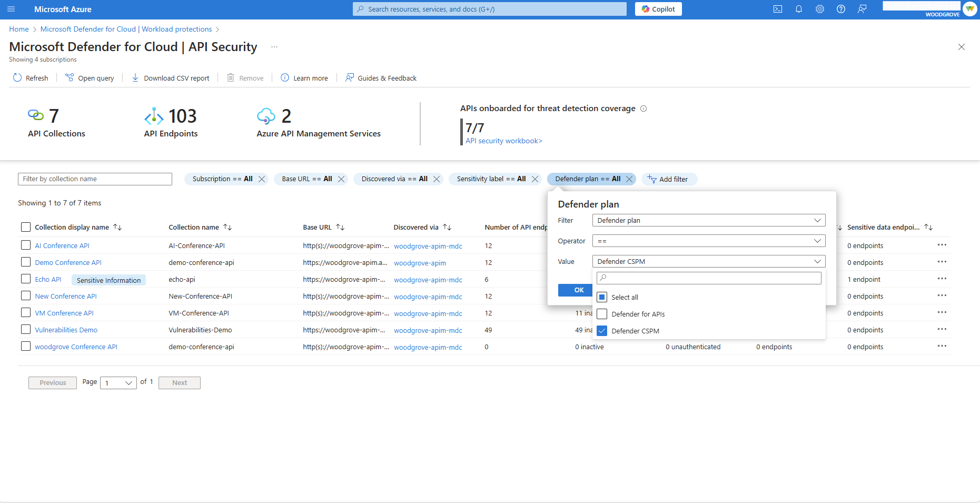Go to Home breadcrumb

[x=19, y=29]
